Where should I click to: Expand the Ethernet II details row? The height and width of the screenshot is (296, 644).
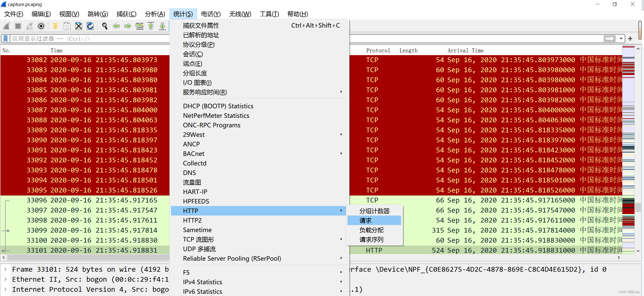coord(6,279)
